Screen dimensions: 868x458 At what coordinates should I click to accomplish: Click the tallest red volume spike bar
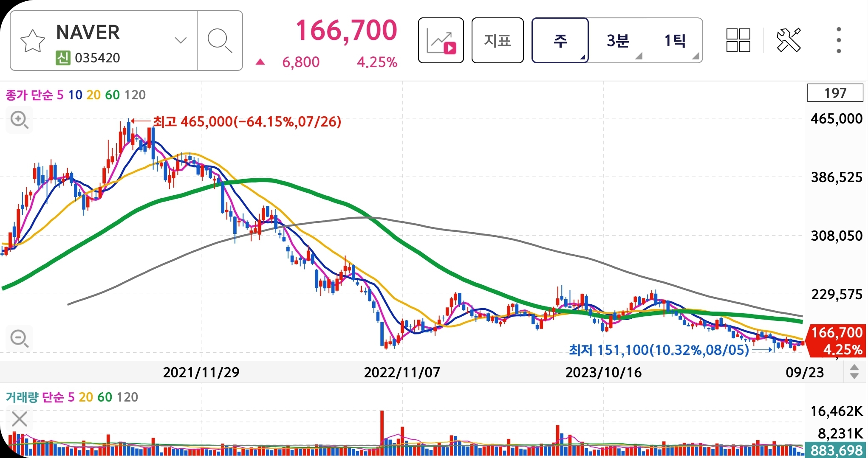click(x=382, y=433)
